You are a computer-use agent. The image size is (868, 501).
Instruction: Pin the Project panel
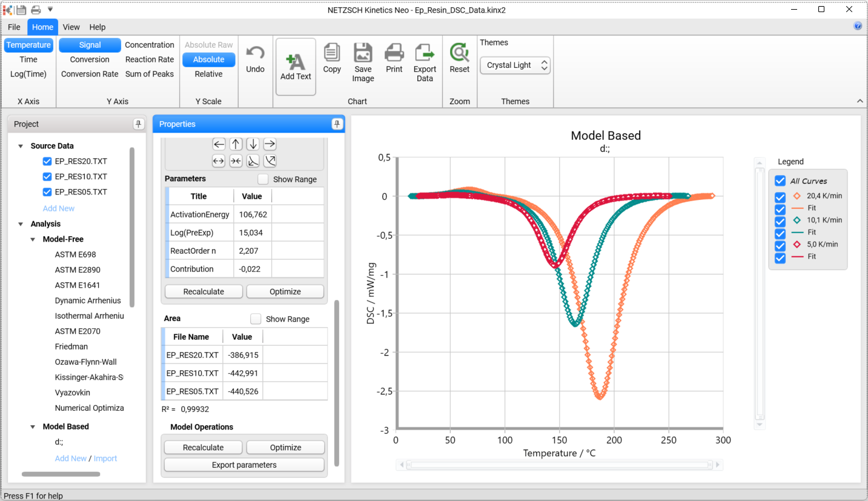click(x=138, y=124)
